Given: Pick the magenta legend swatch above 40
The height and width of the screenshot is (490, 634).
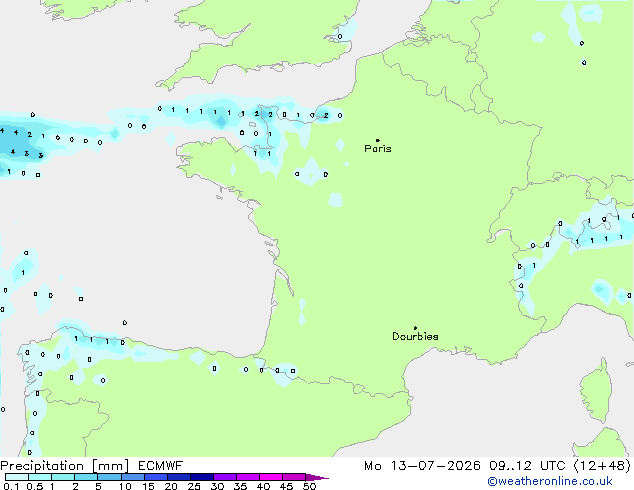Looking at the screenshot, I should click(x=271, y=477).
